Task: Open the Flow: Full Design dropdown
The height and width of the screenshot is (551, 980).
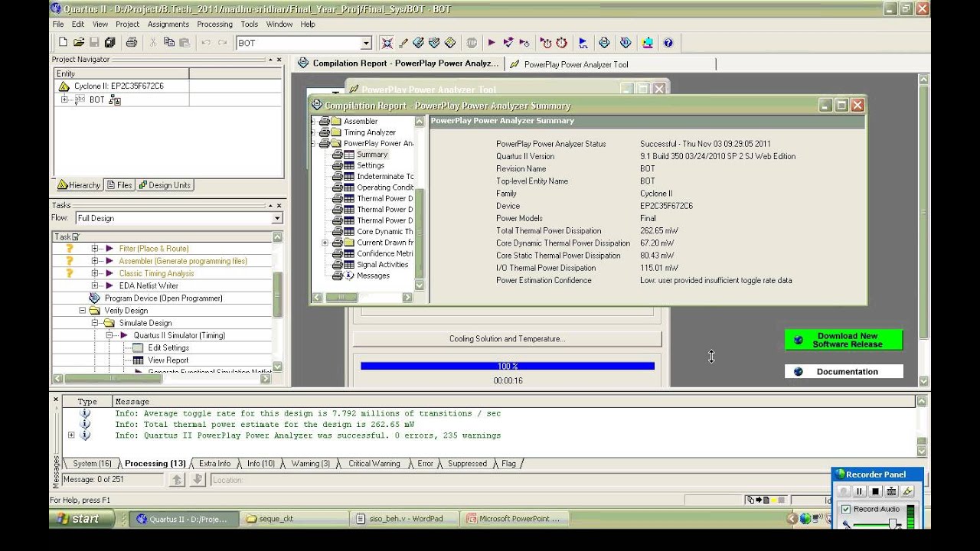Action: click(277, 218)
